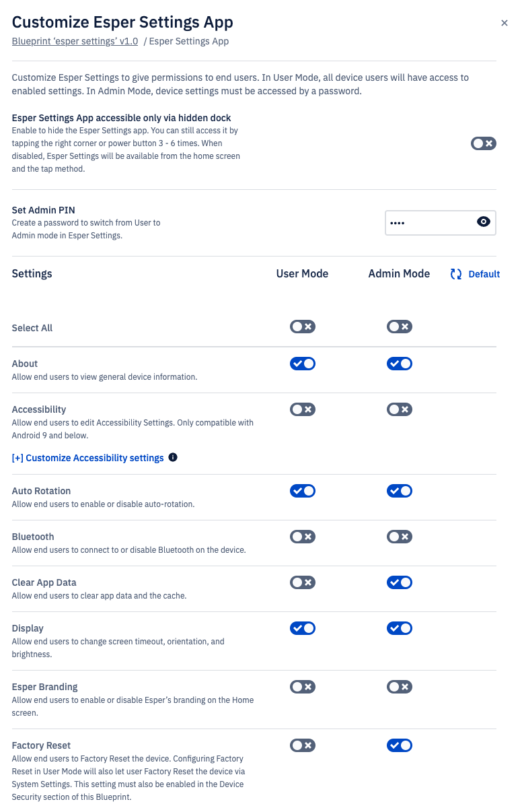Click the eye icon to reveal Admin PIN
Viewport: 522px width, 812px height.
[483, 222]
